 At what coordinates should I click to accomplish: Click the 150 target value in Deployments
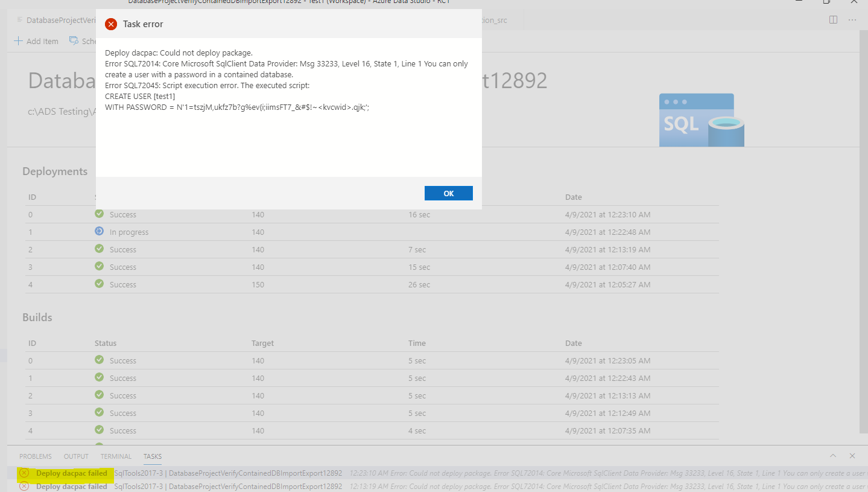(258, 285)
